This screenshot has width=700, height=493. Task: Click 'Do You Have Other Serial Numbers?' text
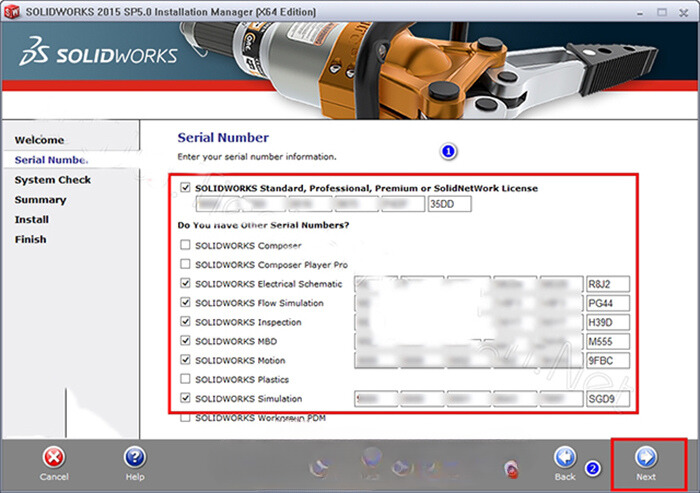[x=263, y=225]
